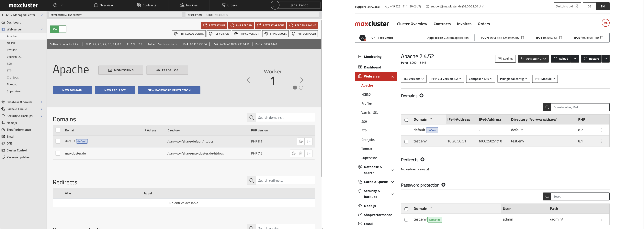
Task: Add a new redirect with plus icon
Action: click(x=423, y=159)
